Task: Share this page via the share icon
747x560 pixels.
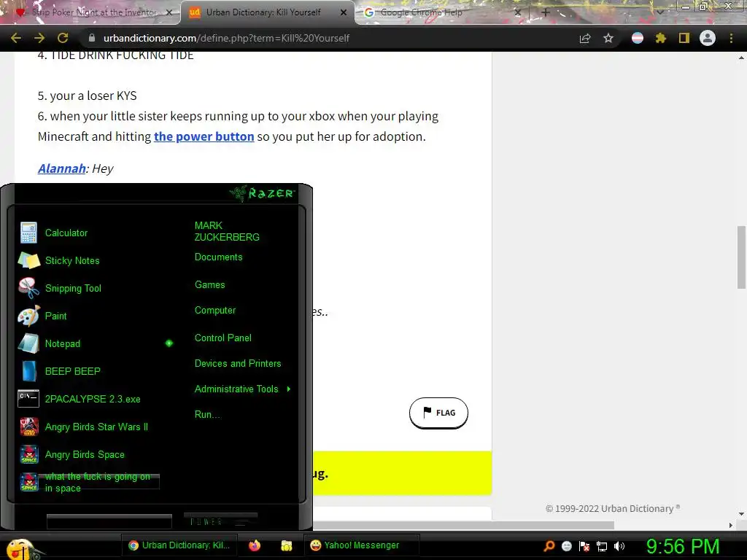Action: [585, 38]
